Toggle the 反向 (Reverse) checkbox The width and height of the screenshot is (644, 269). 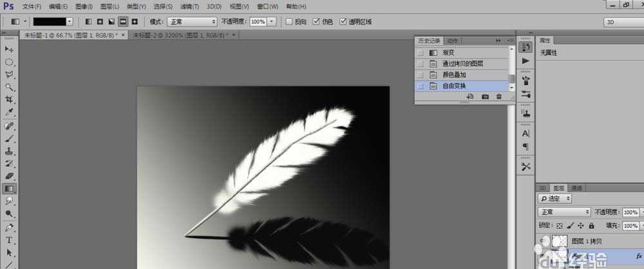(x=290, y=21)
